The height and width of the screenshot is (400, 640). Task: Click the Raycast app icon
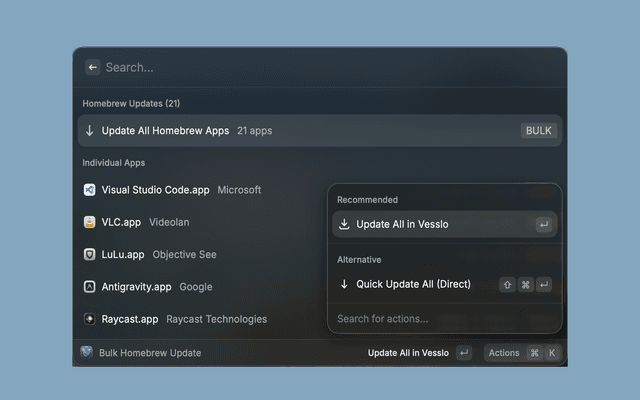pyautogui.click(x=89, y=319)
